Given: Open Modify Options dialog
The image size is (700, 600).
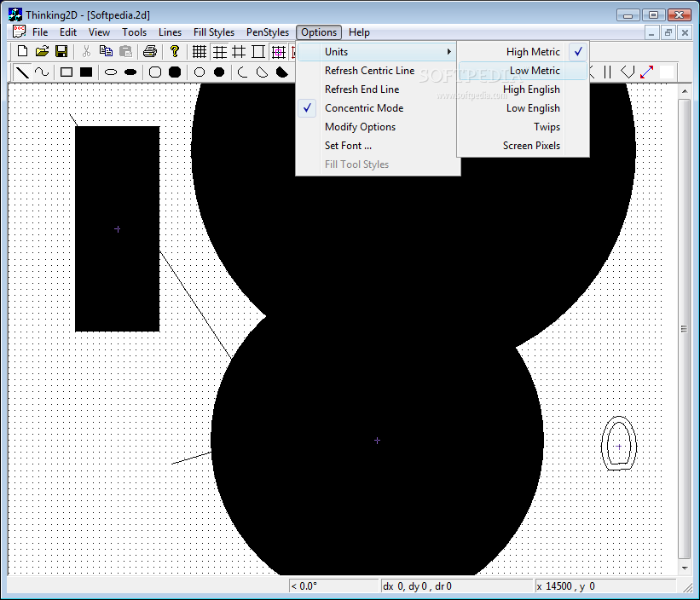Looking at the screenshot, I should tap(378, 127).
